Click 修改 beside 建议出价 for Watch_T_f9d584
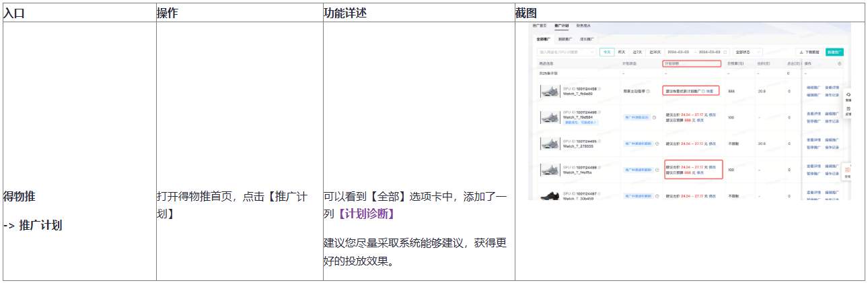This screenshot has width=868, height=283. [712, 115]
